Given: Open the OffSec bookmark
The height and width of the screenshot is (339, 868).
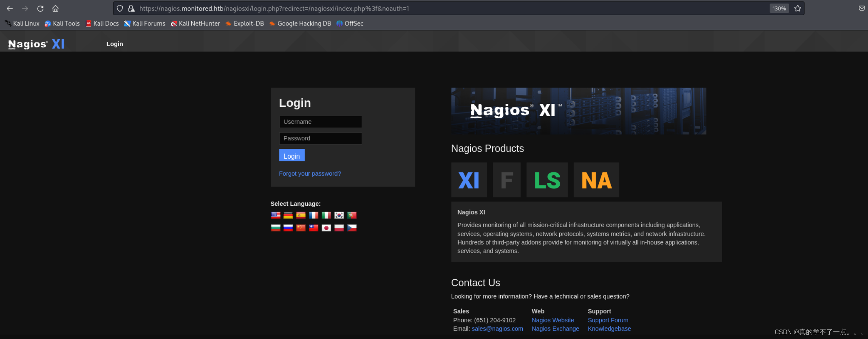Looking at the screenshot, I should tap(350, 23).
